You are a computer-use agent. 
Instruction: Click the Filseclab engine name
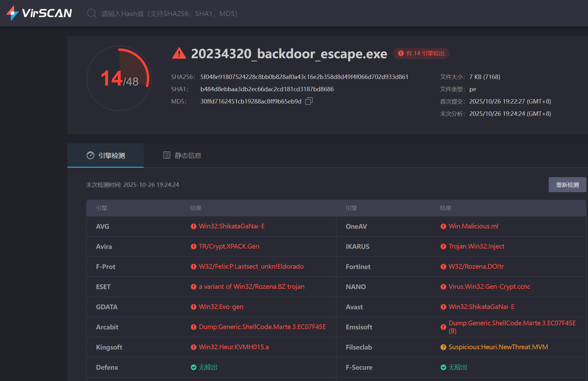tap(359, 347)
